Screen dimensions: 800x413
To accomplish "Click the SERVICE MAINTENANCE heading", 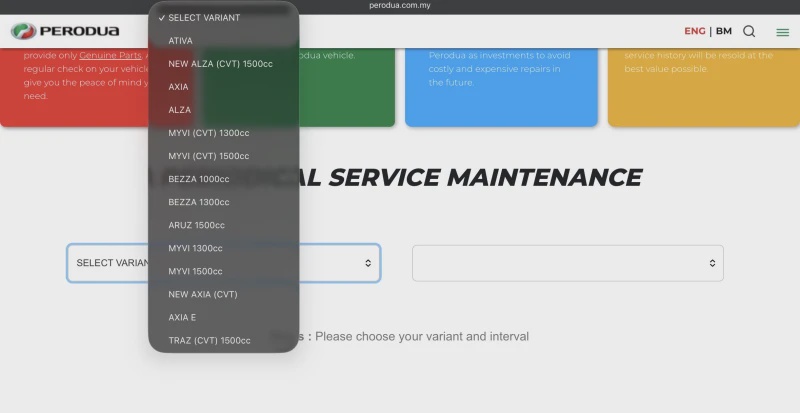I will pyautogui.click(x=485, y=178).
